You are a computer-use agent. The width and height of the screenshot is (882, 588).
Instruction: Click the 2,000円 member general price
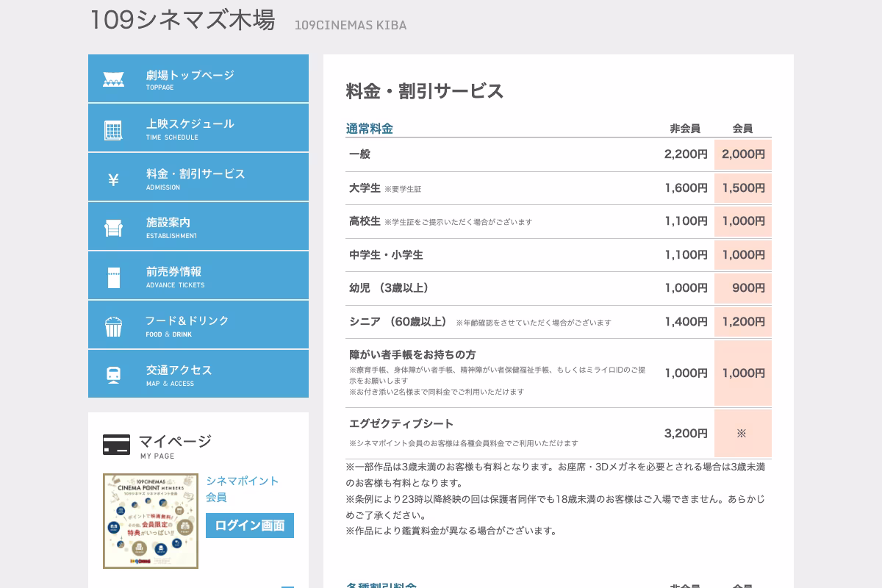[743, 154]
